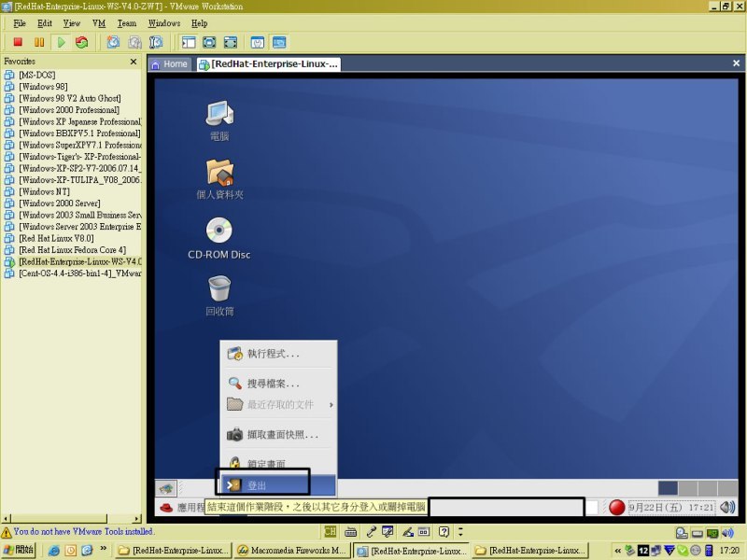This screenshot has height=560, width=747.
Task: Open the File menu
Action: (x=20, y=23)
